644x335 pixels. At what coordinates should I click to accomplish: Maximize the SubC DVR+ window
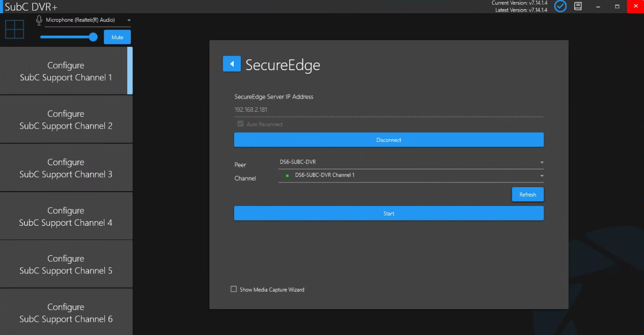pos(617,6)
